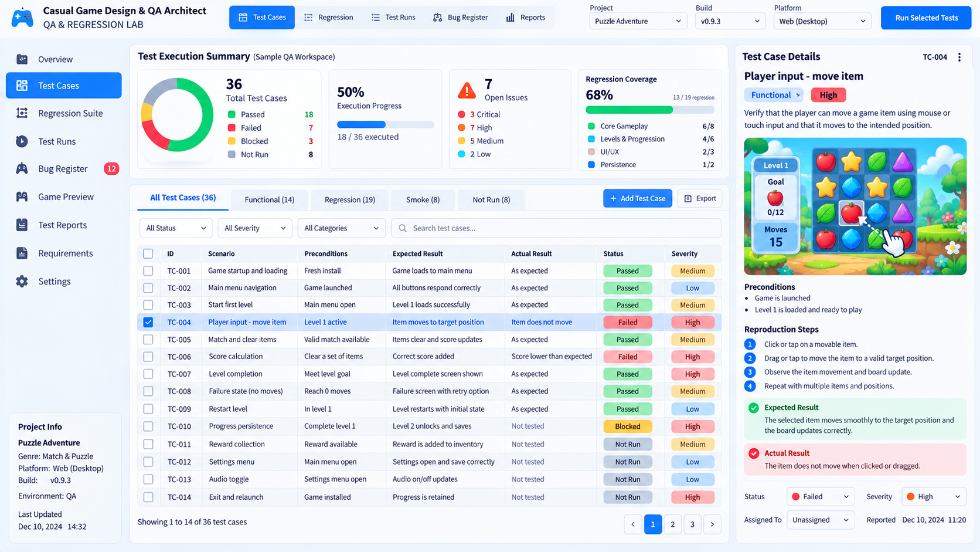Viewport: 980px width, 552px height.
Task: Click the Run Selected Tests button
Action: tap(926, 18)
